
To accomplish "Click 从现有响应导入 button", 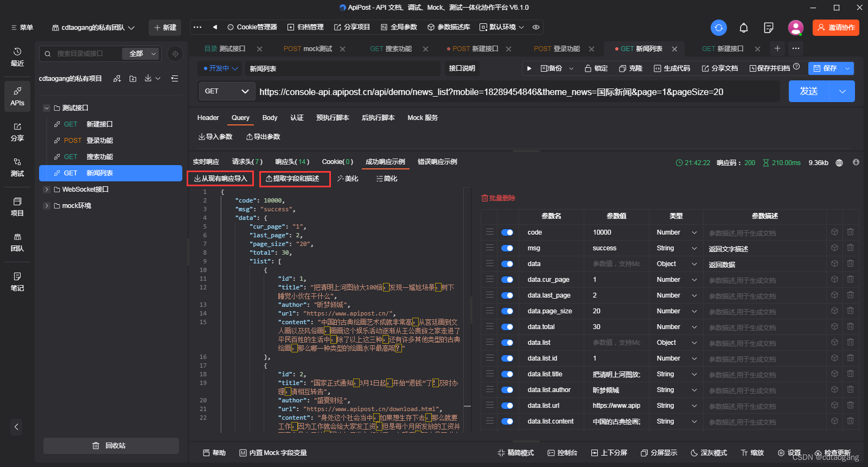I will coord(220,179).
